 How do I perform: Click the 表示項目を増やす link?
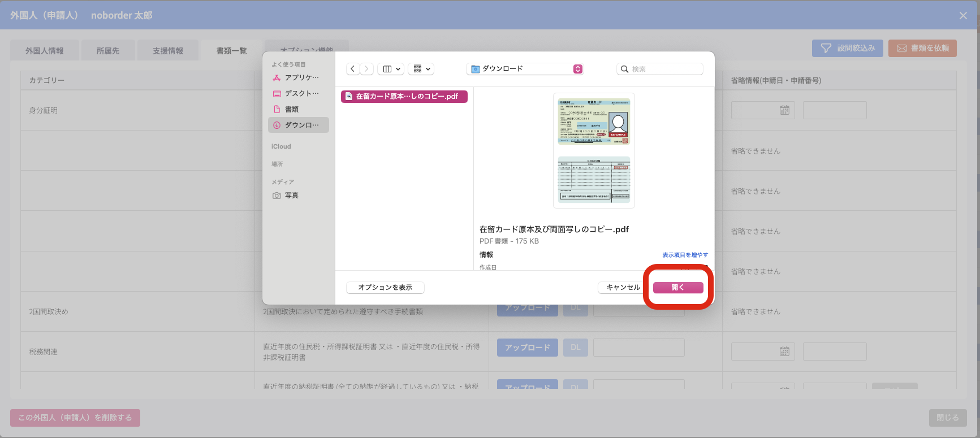[x=685, y=255]
